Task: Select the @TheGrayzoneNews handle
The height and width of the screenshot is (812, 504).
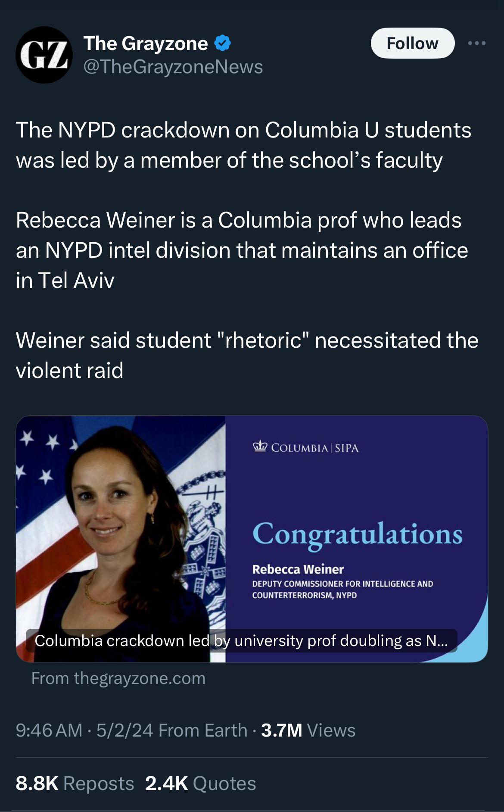Action: click(x=173, y=67)
